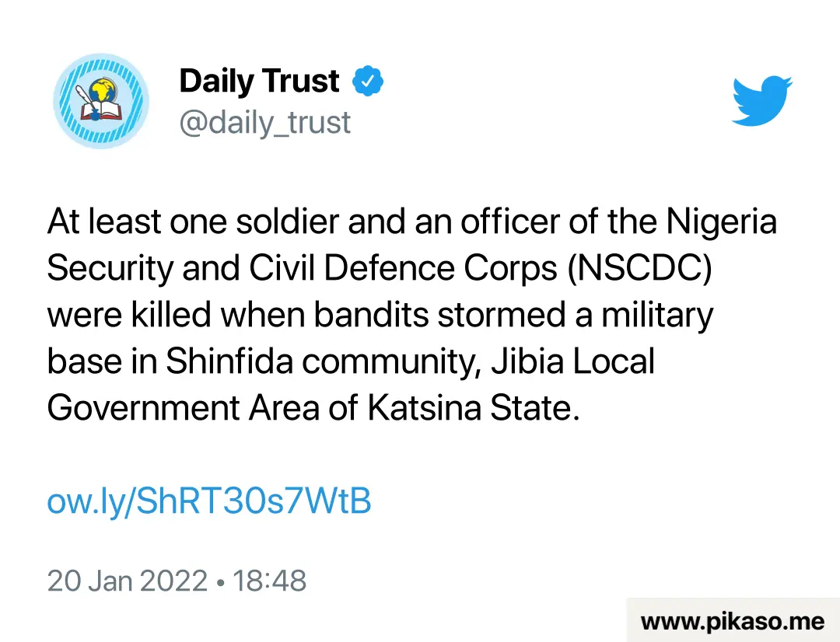Click the yellow globe inside the avatar
Viewport: 840px width, 642px height.
(101, 89)
